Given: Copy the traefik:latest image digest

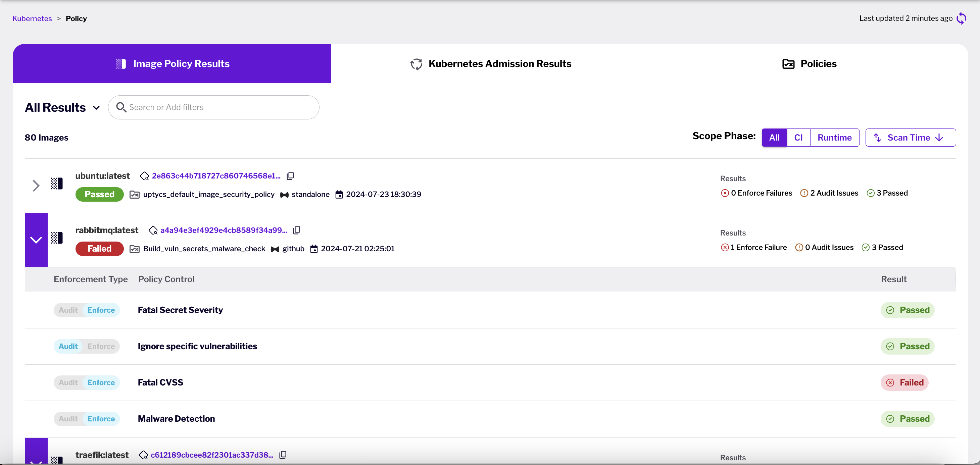Looking at the screenshot, I should coord(283,455).
